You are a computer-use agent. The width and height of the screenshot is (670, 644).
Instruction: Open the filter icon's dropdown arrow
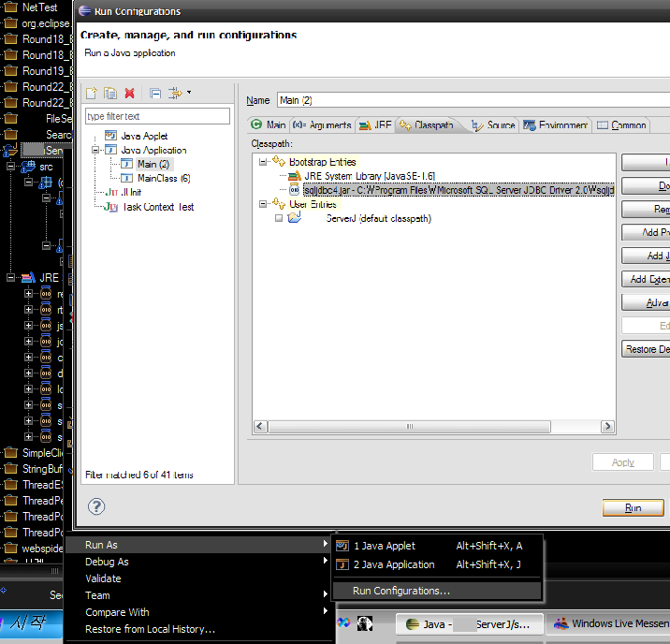[x=189, y=93]
